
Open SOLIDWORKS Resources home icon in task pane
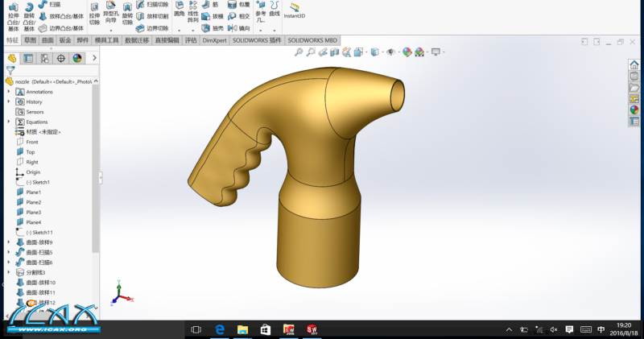[634, 65]
